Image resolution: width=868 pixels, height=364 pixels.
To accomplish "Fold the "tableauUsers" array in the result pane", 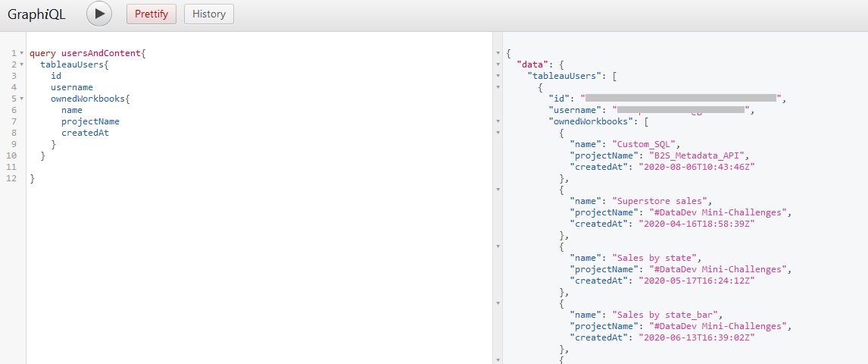I will click(x=498, y=76).
